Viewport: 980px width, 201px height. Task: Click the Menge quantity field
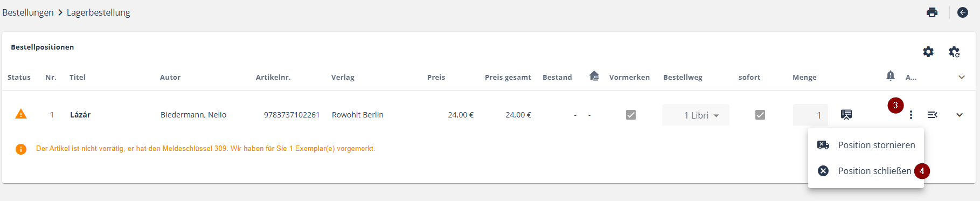(810, 115)
